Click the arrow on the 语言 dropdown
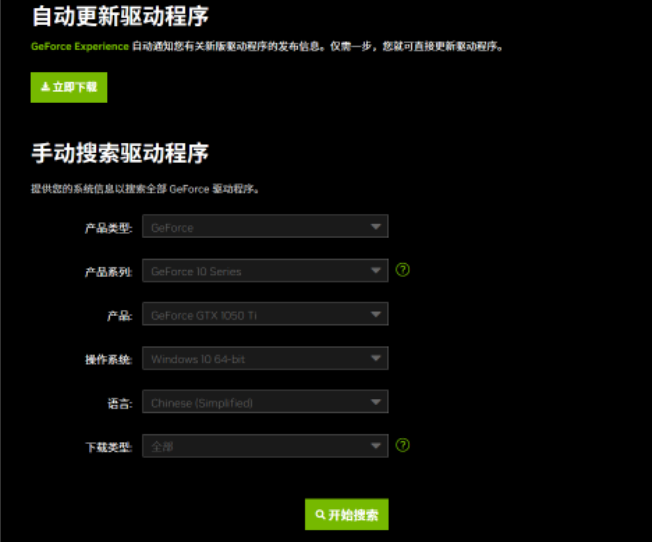652x542 pixels. (x=376, y=402)
